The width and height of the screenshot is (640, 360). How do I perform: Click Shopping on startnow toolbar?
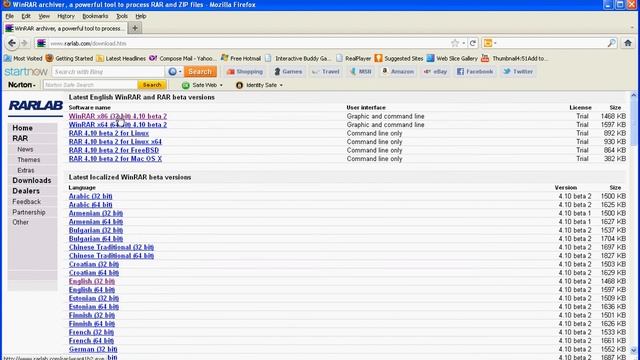244,71
